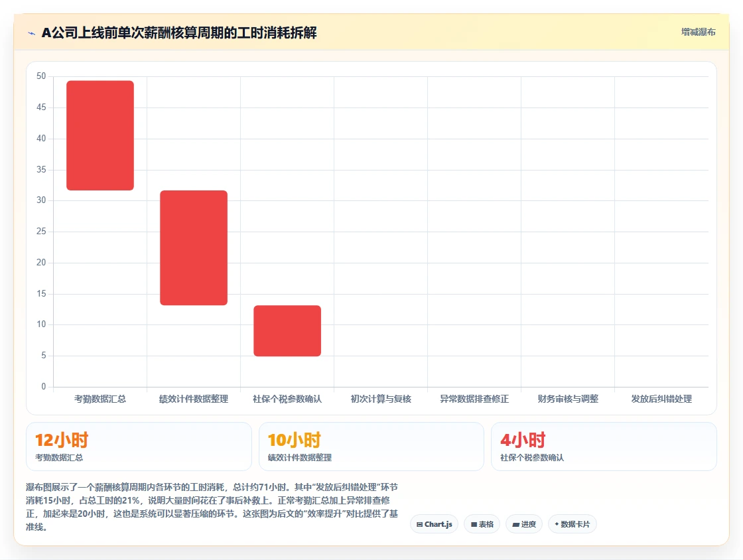
Task: Click the 考勤数据汇总 caption under 12小时
Action: [x=59, y=458]
